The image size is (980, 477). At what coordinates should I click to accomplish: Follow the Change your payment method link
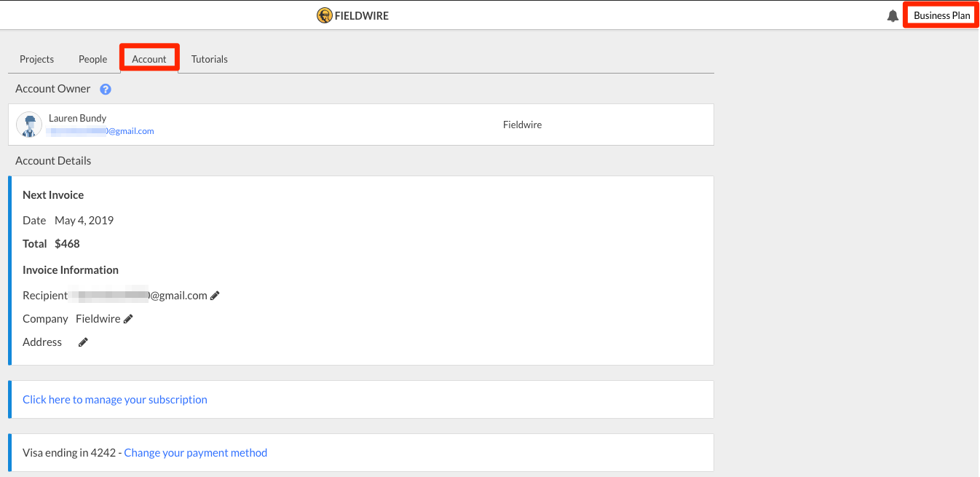[x=196, y=453]
